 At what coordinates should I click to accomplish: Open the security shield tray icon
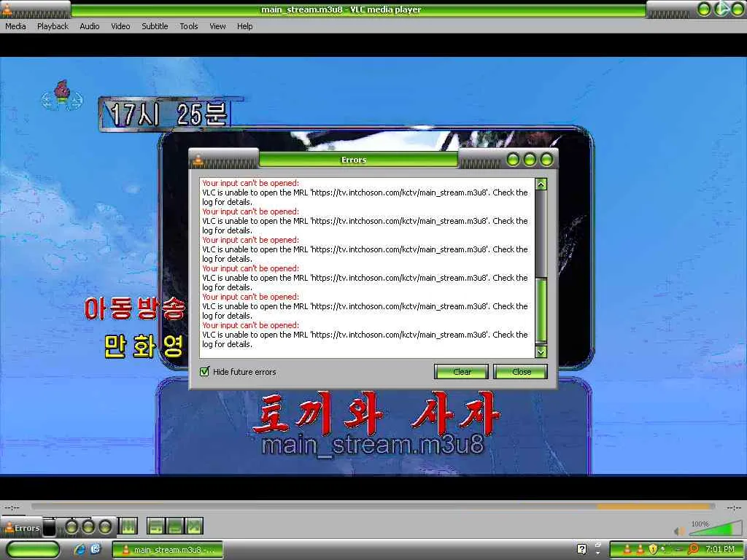[653, 549]
